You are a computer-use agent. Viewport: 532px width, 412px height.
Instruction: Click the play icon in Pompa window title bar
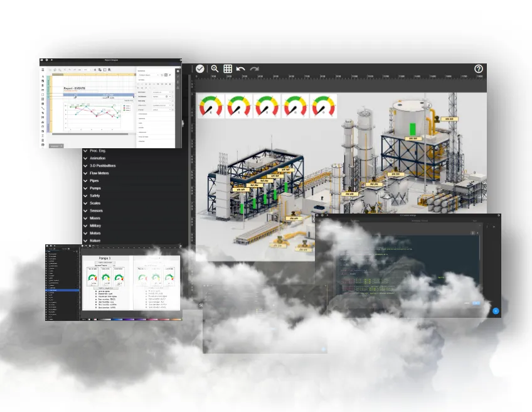coord(55,246)
